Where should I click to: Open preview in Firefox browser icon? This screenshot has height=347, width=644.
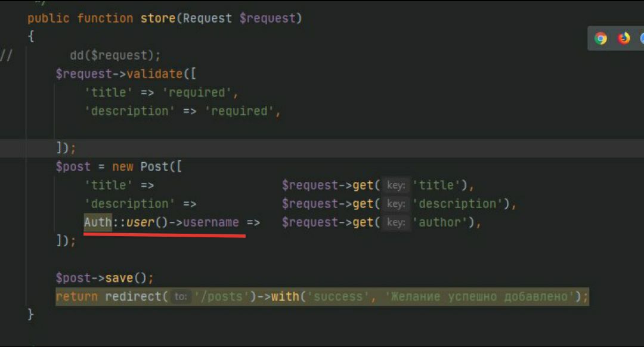624,38
